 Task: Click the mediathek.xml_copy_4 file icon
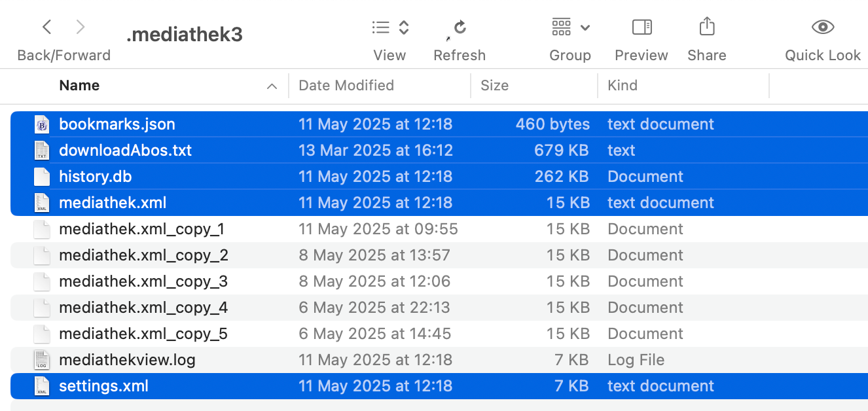click(42, 308)
